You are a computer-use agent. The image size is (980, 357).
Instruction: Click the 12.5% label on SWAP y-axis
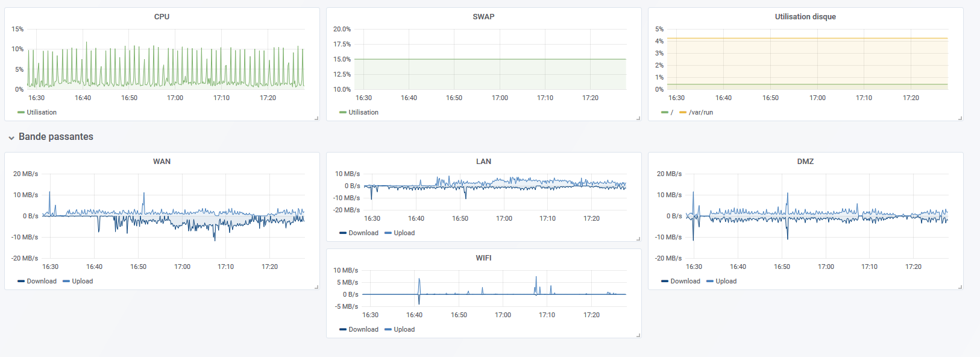pyautogui.click(x=342, y=74)
